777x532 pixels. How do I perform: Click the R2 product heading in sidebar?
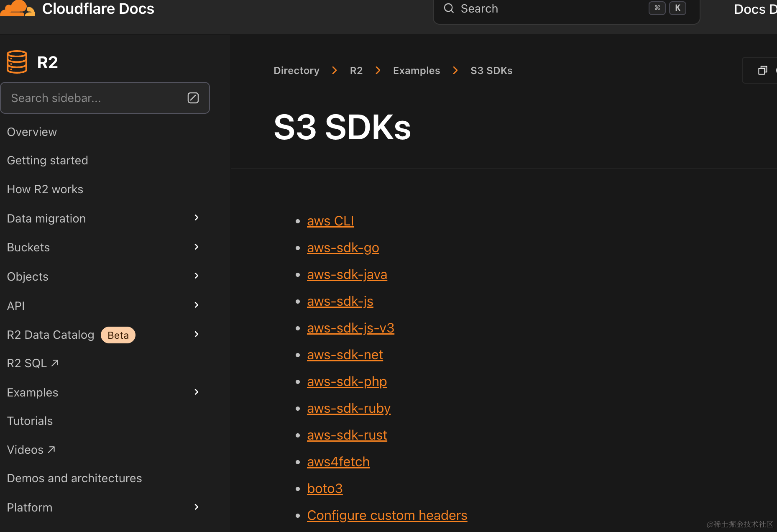point(47,62)
